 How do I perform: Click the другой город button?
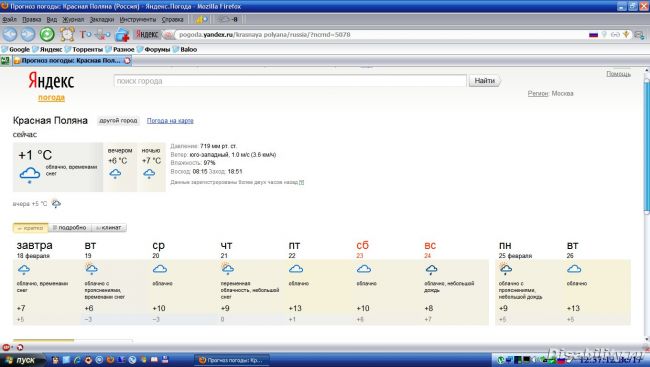118,121
